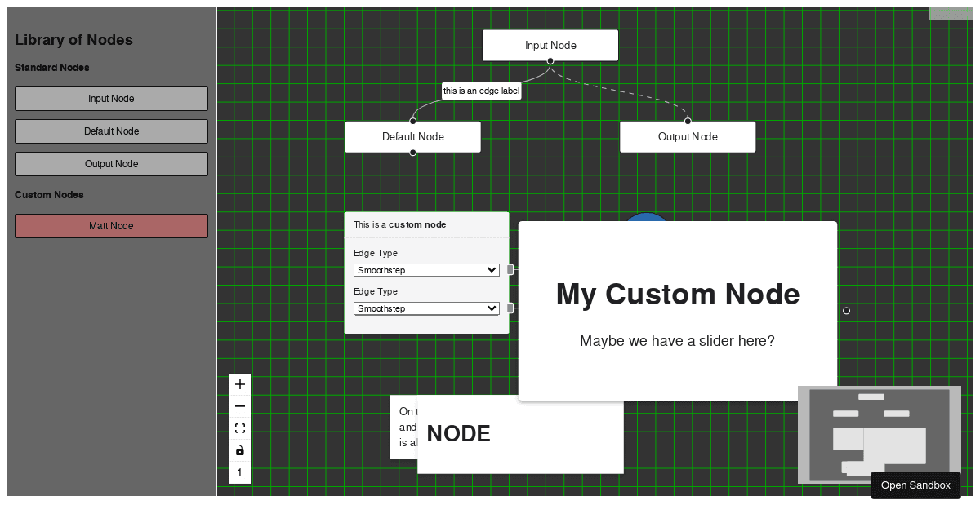This screenshot has height=514, width=980.
Task: Click the fit-view icon in the controls
Action: pyautogui.click(x=239, y=428)
